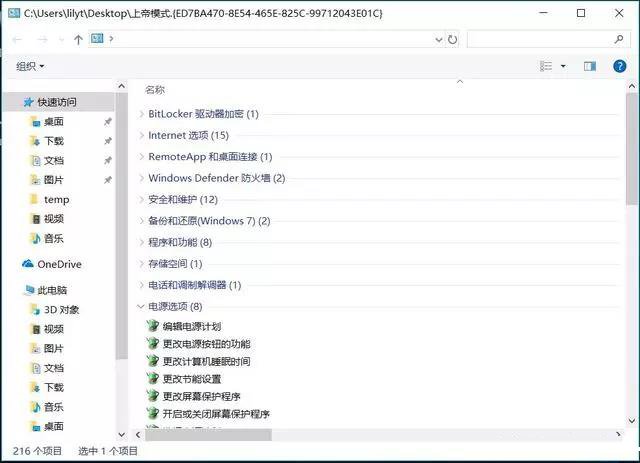Image resolution: width=640 pixels, height=463 pixels.
Task: Click the address bar location icon
Action: coord(97,39)
